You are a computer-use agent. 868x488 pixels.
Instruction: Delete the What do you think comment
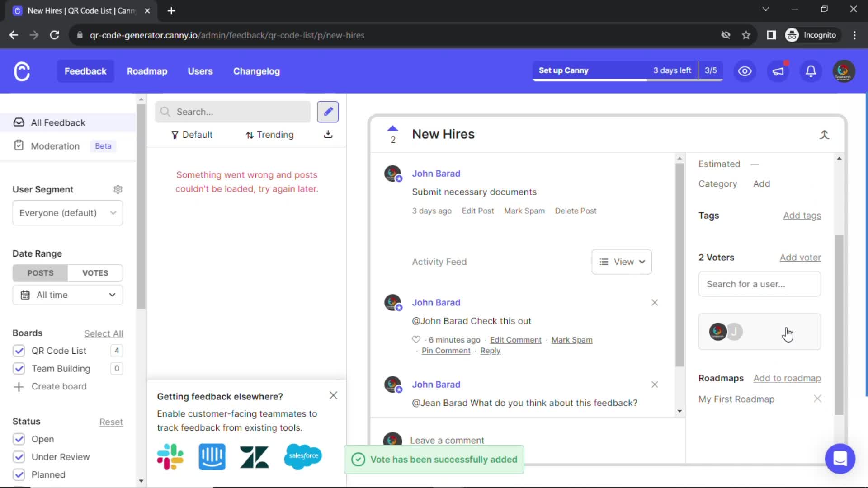click(x=655, y=385)
